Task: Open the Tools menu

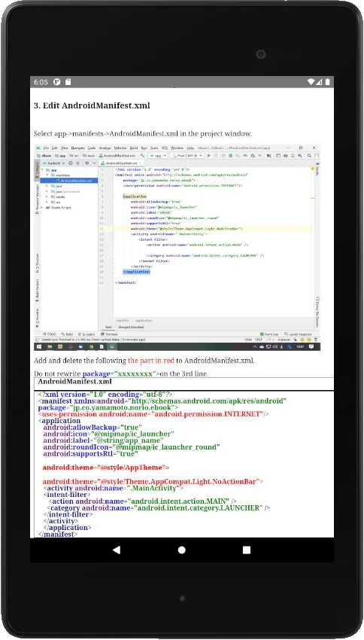Action: 154,148
